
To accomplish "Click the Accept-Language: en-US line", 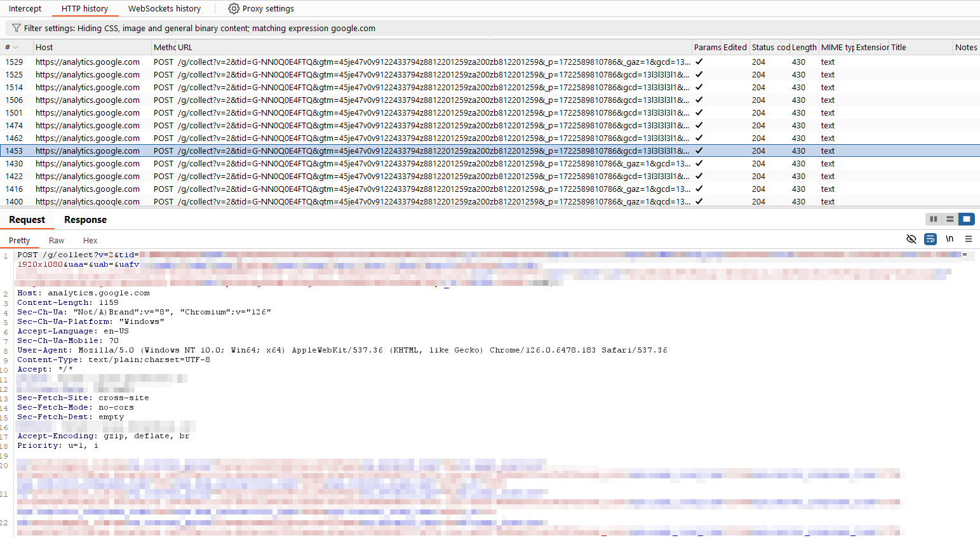I will [73, 331].
